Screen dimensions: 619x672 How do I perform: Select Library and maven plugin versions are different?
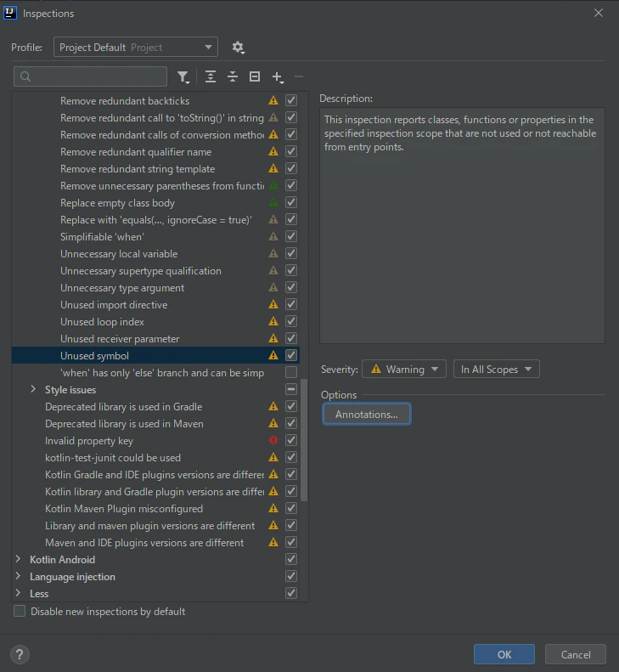tap(155, 525)
